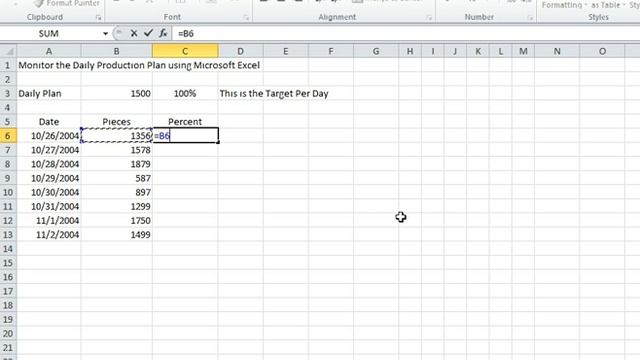Select the pieces value 1499
Screen dimensions: 640x360
pyautogui.click(x=116, y=235)
